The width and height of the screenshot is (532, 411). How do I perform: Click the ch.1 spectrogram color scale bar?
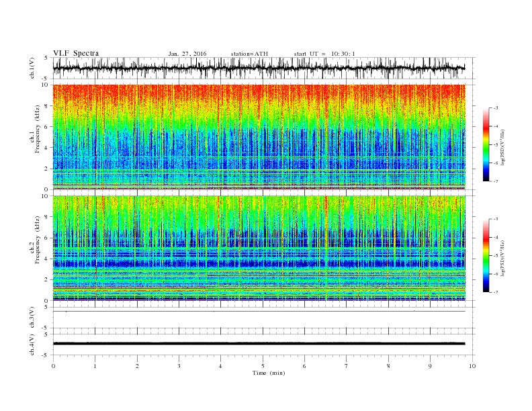click(x=486, y=144)
